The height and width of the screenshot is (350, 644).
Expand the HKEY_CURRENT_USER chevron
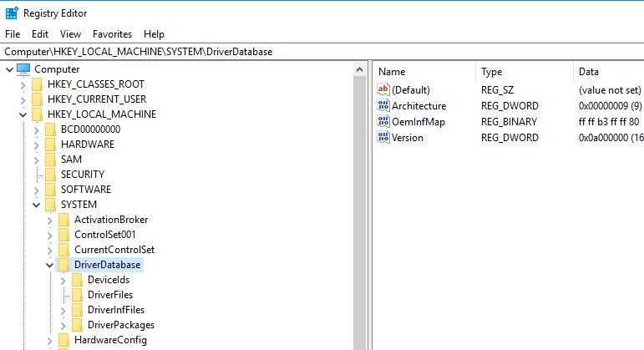pyautogui.click(x=23, y=100)
